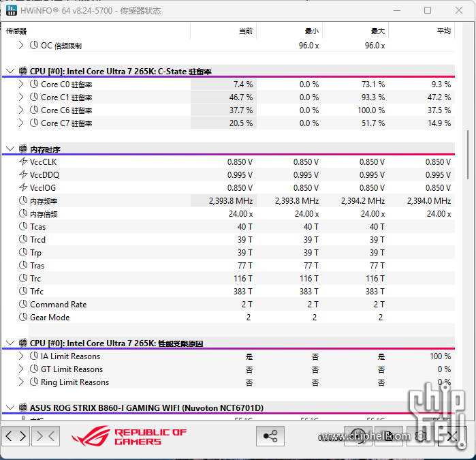Collapse the 内存时序 sensor group
This screenshot has width=476, height=460.
(x=10, y=149)
